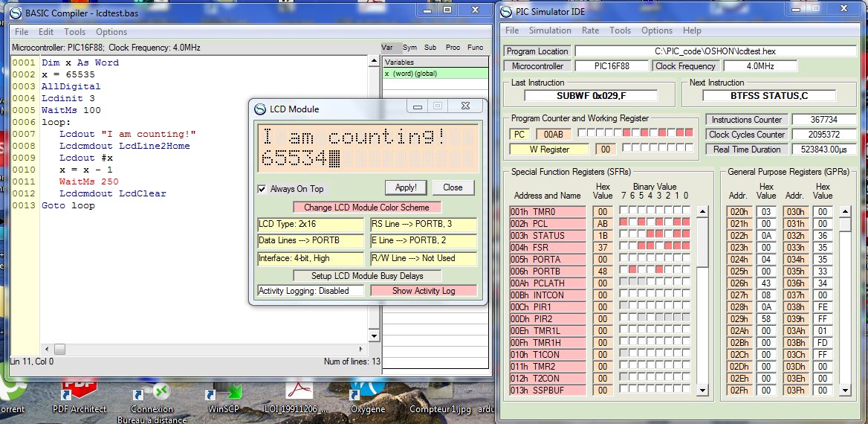868x424 pixels.
Task: Switch to the Sym tab
Action: (409, 47)
